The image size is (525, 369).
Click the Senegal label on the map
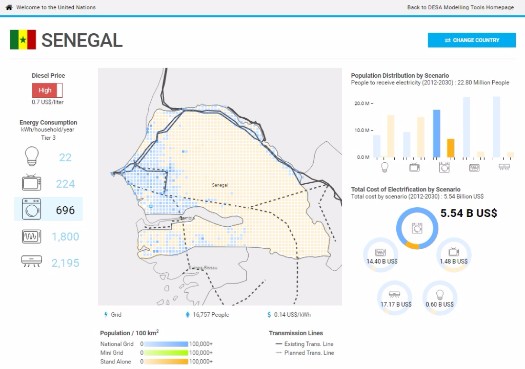(220, 185)
